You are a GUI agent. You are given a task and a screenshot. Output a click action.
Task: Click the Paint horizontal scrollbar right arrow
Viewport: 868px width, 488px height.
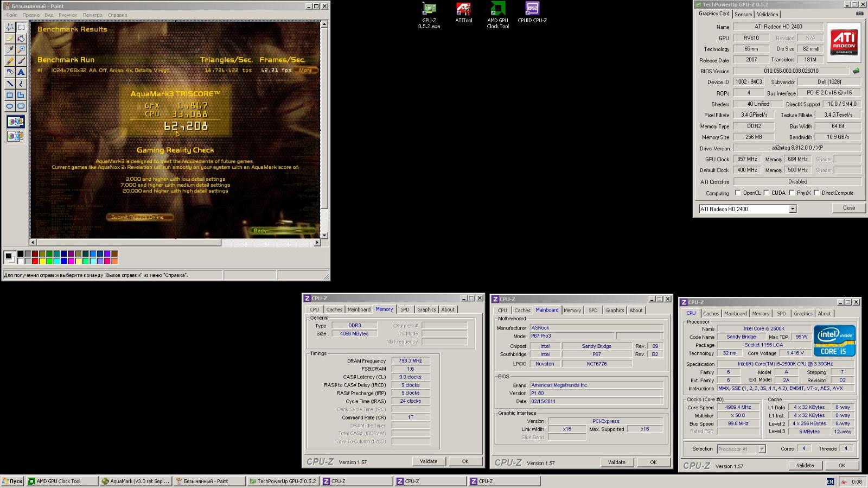pyautogui.click(x=317, y=243)
